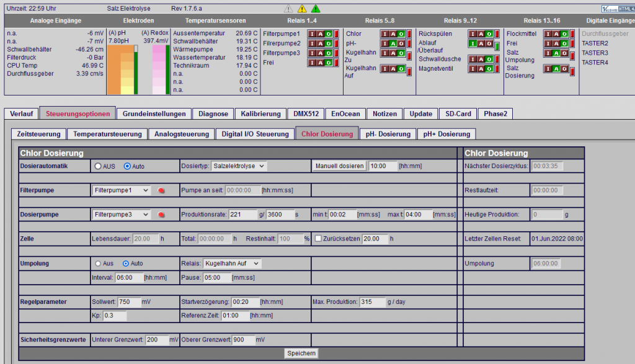The height and width of the screenshot is (364, 635).
Task: Click red status dot next to Filterpumpe1 dropdown
Action: [x=161, y=190]
